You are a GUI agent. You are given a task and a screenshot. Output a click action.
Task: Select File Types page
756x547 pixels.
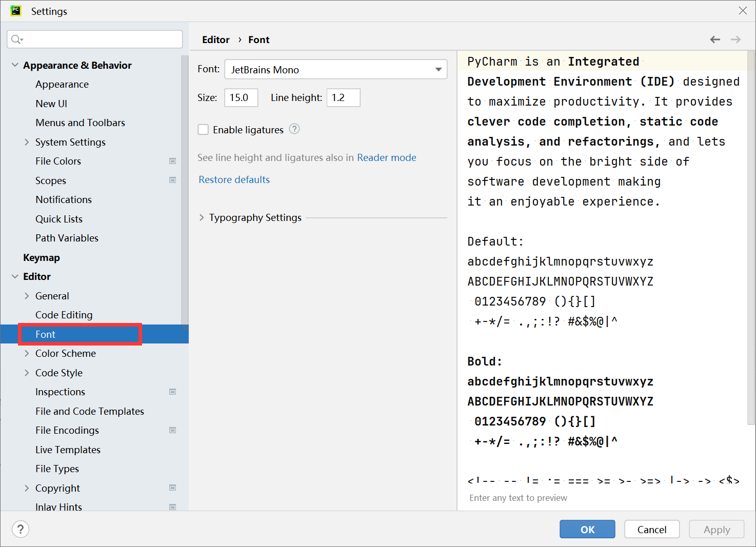coord(57,469)
